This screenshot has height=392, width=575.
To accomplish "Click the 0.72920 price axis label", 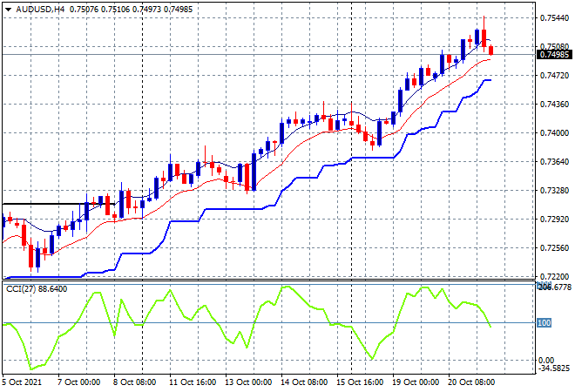I will pyautogui.click(x=555, y=219).
